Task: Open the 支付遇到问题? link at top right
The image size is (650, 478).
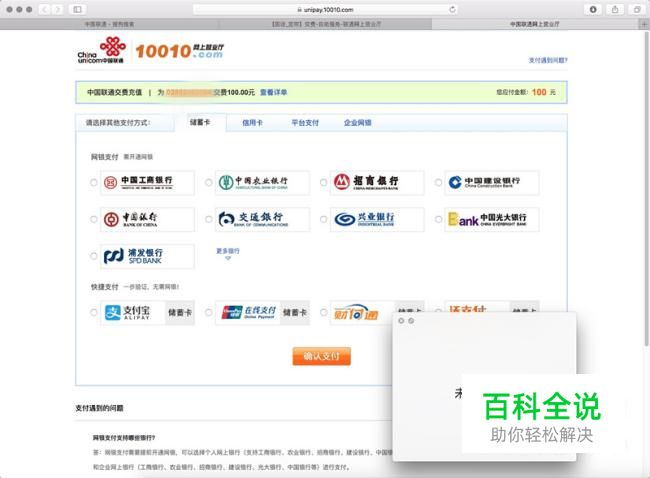Action: (x=548, y=61)
